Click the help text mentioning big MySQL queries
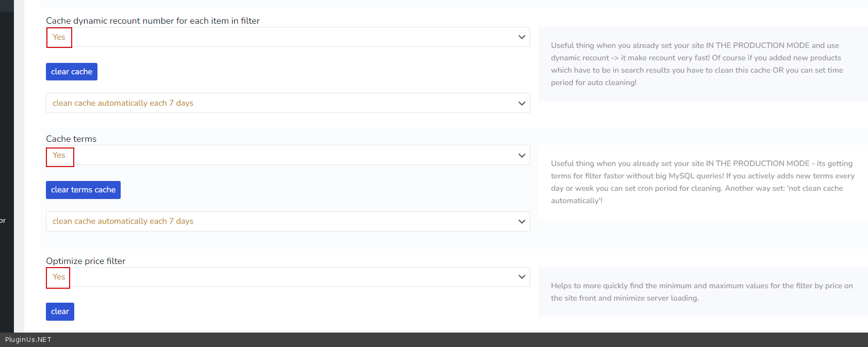The height and width of the screenshot is (347, 868). tap(702, 182)
